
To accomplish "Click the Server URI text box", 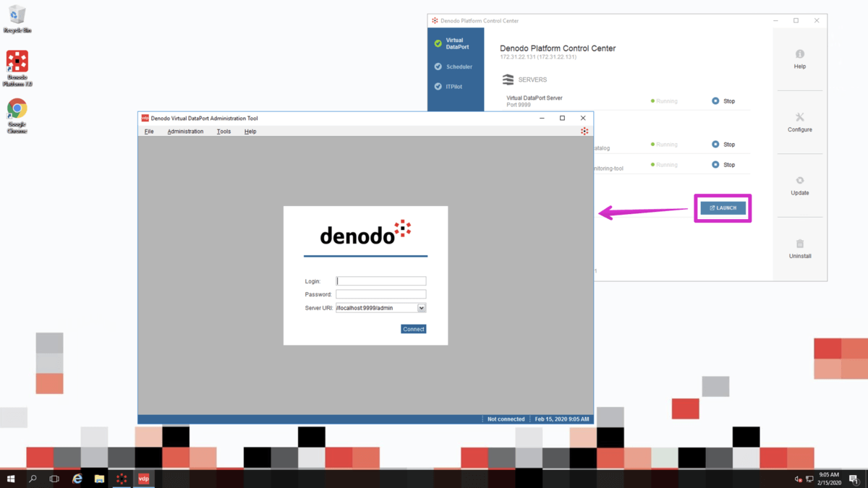I will pyautogui.click(x=376, y=308).
